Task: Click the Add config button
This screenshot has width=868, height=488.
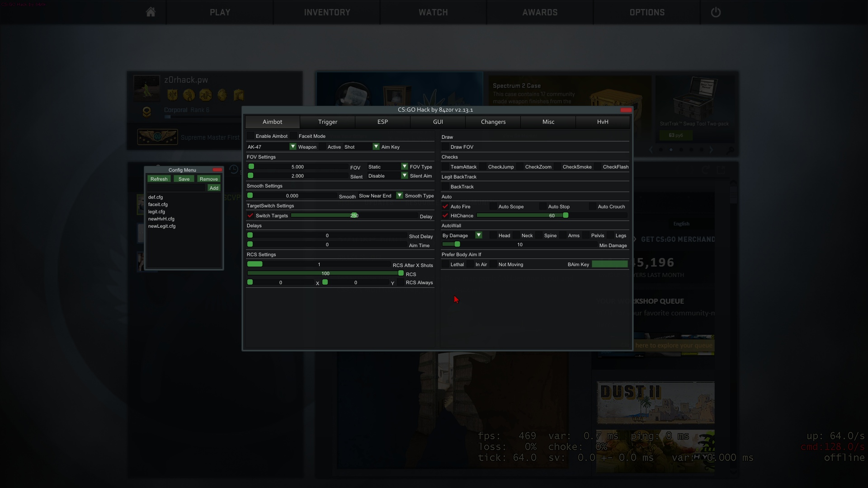Action: click(214, 188)
